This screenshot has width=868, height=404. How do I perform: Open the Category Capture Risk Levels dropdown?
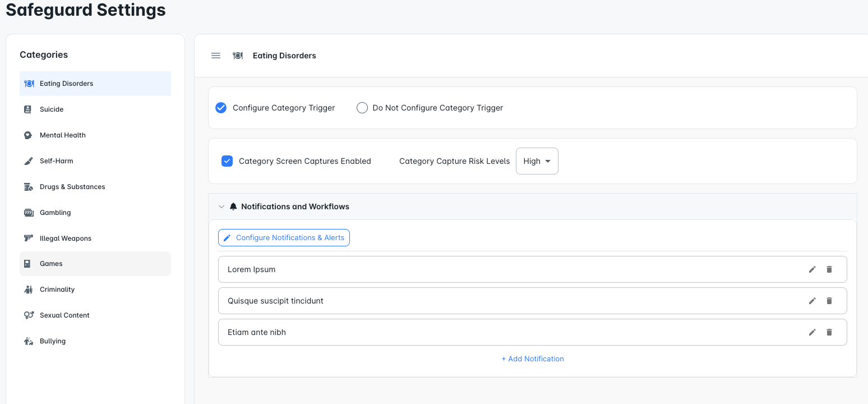coord(537,161)
